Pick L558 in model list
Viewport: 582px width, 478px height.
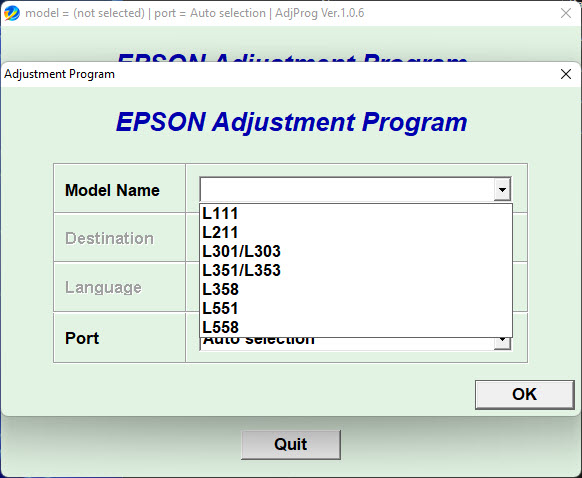(356, 327)
